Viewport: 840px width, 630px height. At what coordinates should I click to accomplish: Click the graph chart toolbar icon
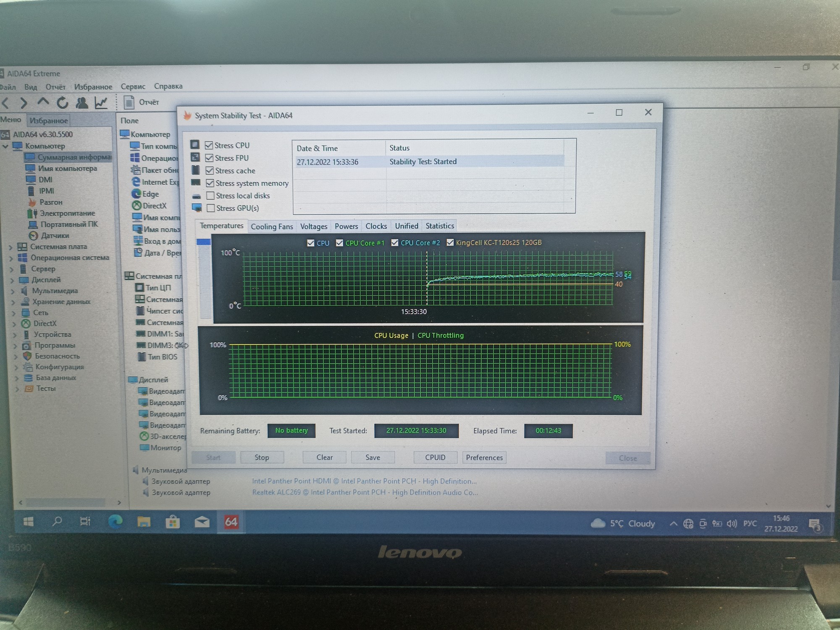click(101, 102)
